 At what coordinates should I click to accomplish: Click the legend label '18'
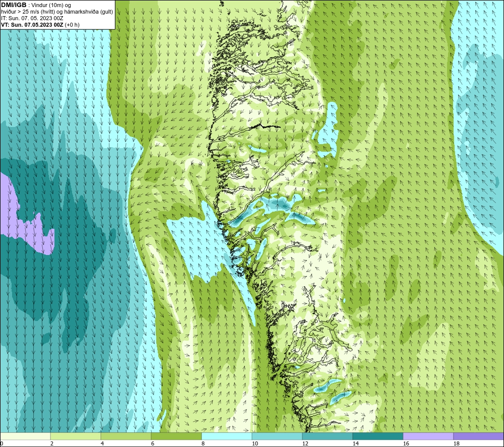[456, 443]
